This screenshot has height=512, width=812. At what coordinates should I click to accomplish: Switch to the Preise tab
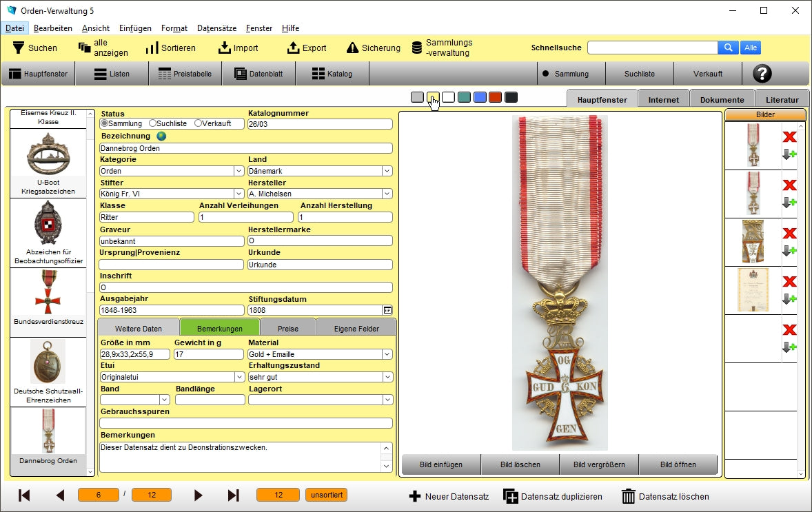click(288, 329)
